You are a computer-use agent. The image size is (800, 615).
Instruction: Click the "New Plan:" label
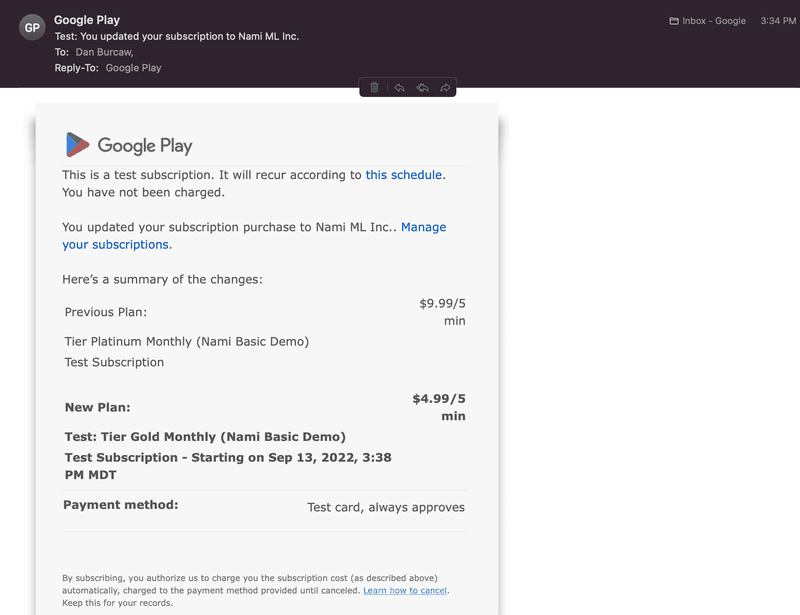coord(97,407)
